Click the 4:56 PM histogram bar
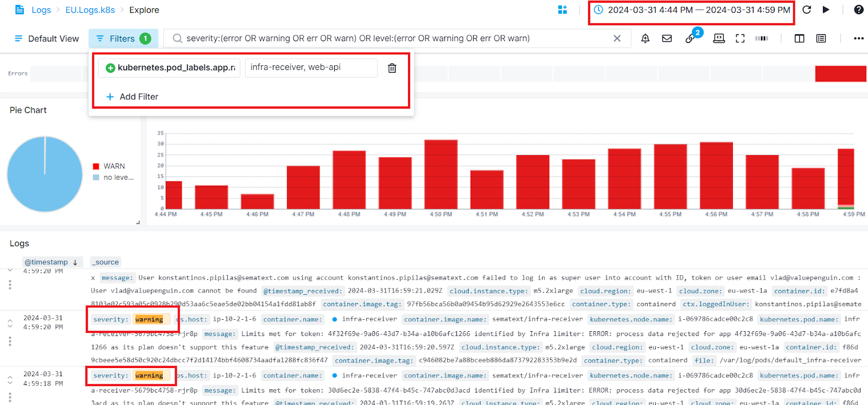Viewport: 868px width, 405px height. 716,175
